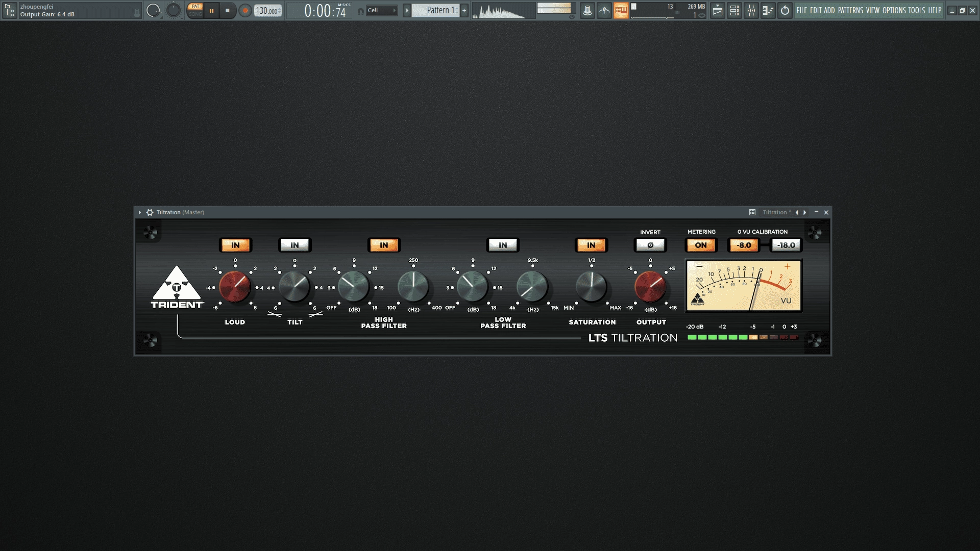Image resolution: width=980 pixels, height=551 pixels.
Task: Open the piano roll icon
Action: click(x=768, y=10)
